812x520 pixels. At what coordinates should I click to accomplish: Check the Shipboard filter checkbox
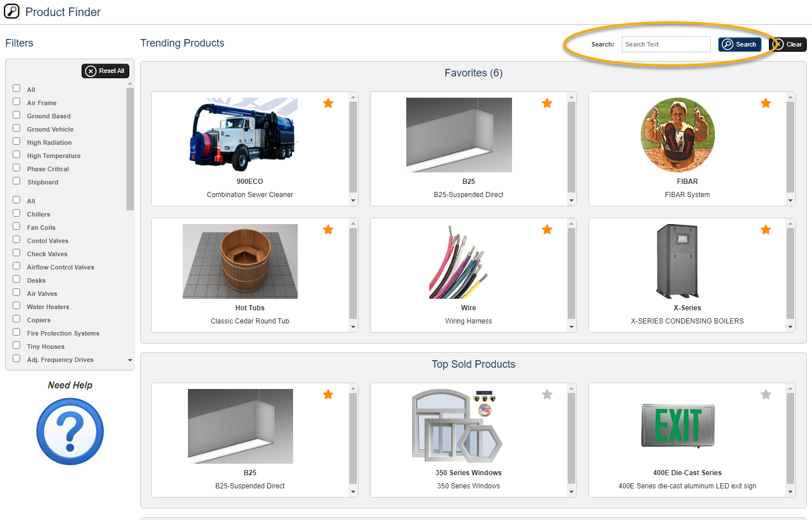pos(16,182)
